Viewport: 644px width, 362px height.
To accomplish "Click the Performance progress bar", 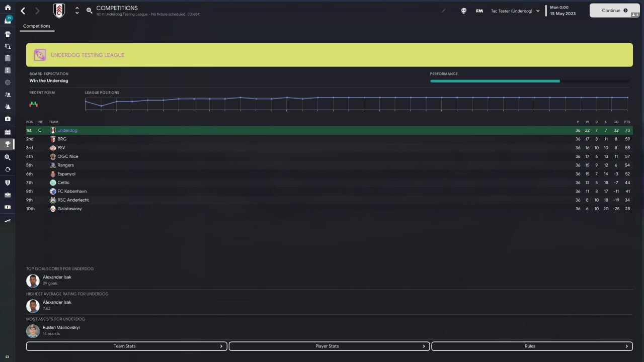I will pyautogui.click(x=530, y=81).
